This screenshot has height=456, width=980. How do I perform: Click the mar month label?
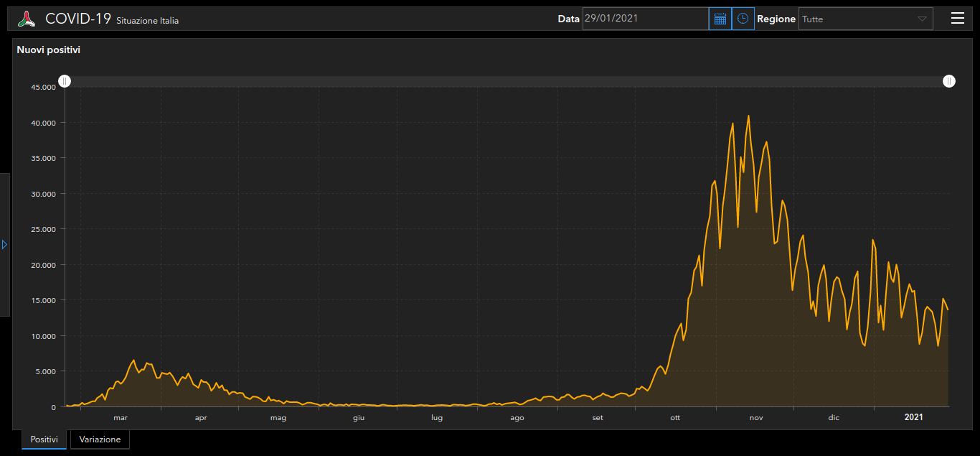point(121,417)
